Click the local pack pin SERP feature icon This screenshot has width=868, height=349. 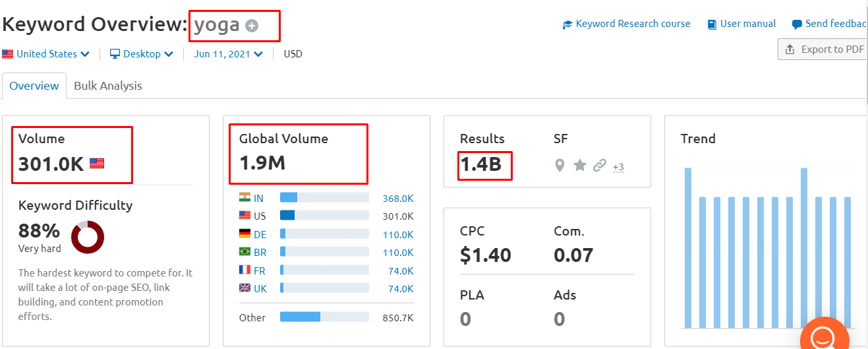560,166
